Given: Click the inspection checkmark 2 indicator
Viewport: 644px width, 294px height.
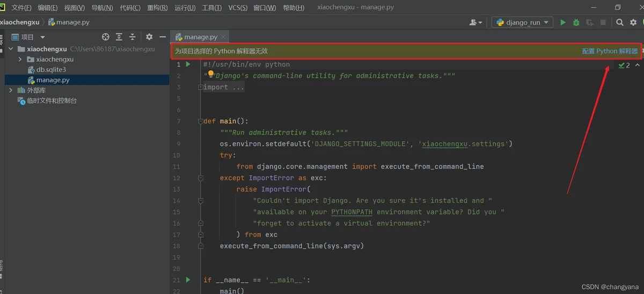Looking at the screenshot, I should (624, 65).
